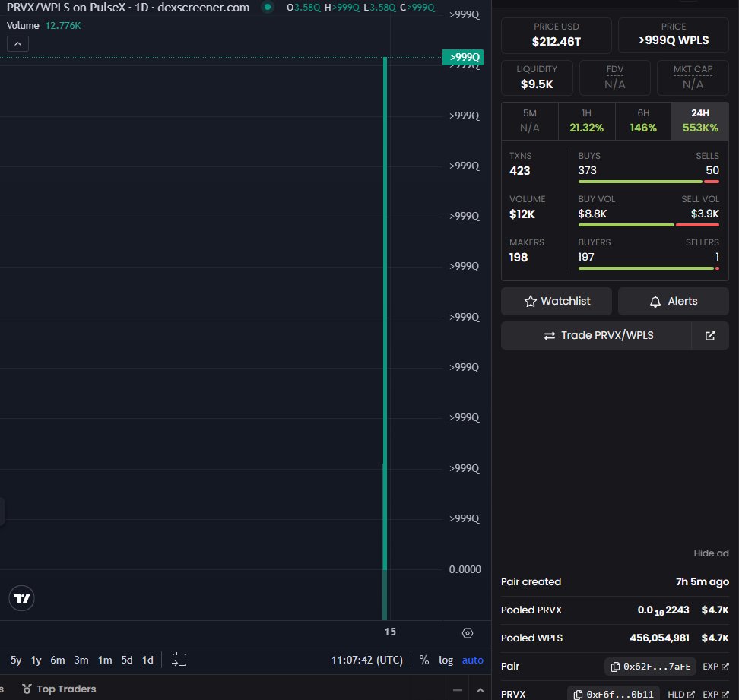Open Alerts for this pair

click(x=673, y=302)
